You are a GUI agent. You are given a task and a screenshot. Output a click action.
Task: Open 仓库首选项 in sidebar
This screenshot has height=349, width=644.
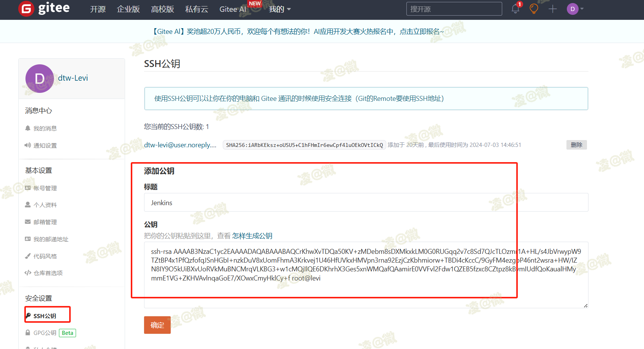click(48, 273)
